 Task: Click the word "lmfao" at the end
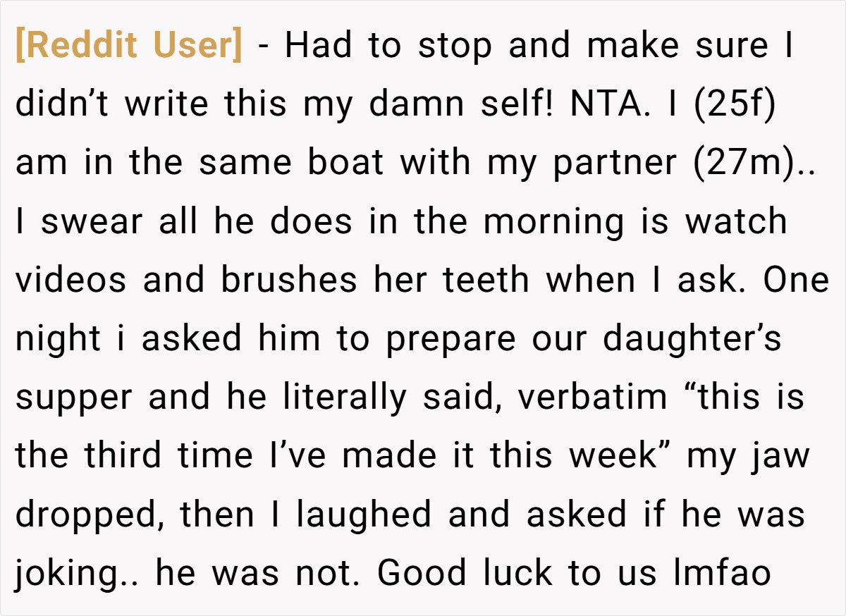[x=723, y=572]
